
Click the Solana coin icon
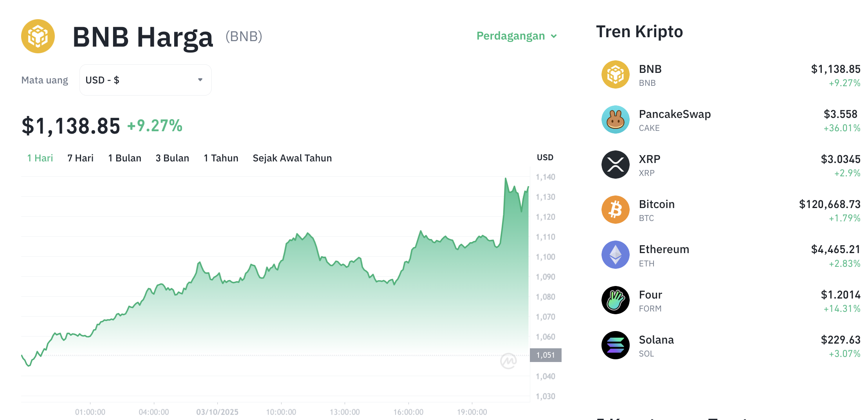[615, 345]
